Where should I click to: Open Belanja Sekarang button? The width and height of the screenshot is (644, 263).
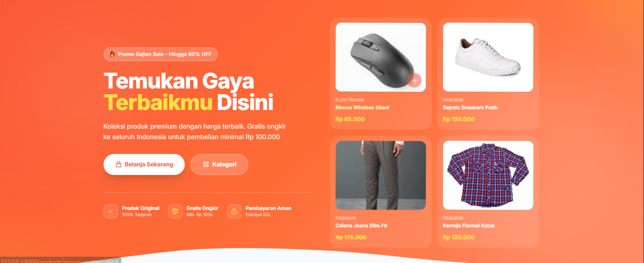pyautogui.click(x=144, y=164)
